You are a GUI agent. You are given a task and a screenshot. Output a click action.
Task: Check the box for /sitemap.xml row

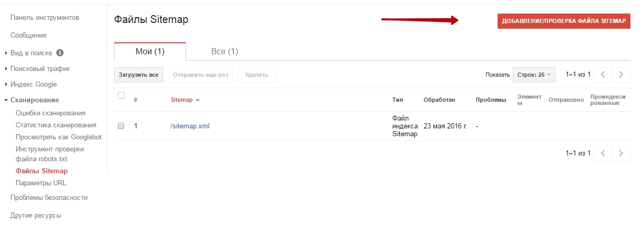click(121, 126)
